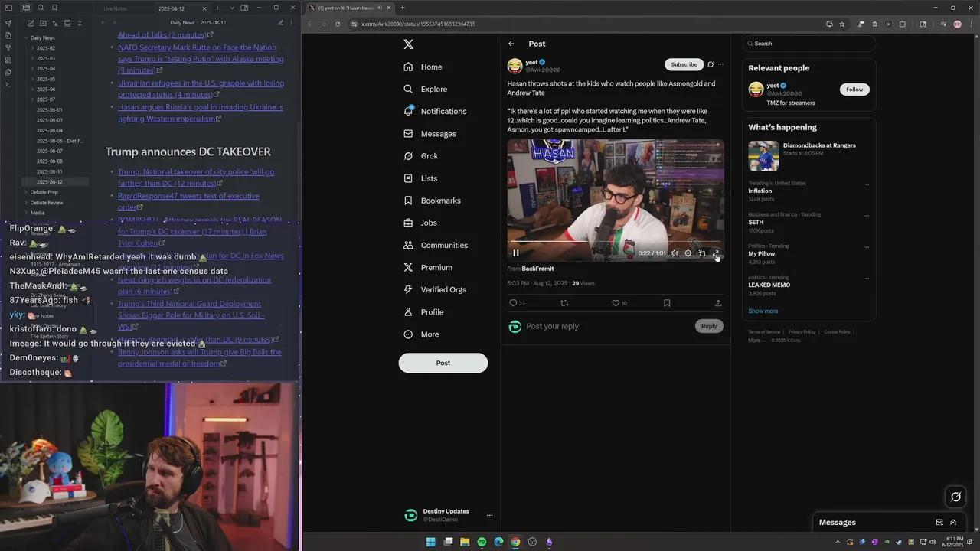The image size is (980, 551).
Task: Bookmark this post
Action: [x=667, y=303]
